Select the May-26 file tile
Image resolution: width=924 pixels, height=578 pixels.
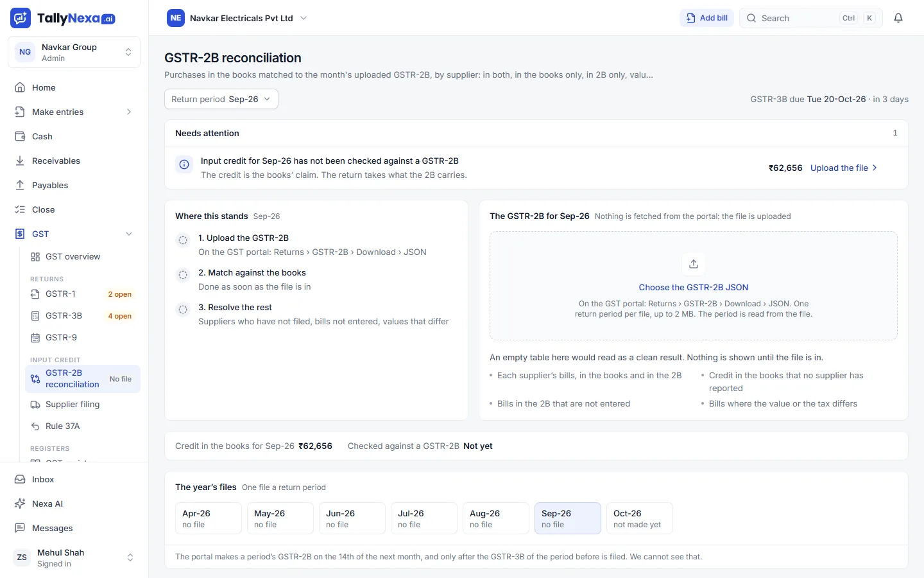coord(280,518)
